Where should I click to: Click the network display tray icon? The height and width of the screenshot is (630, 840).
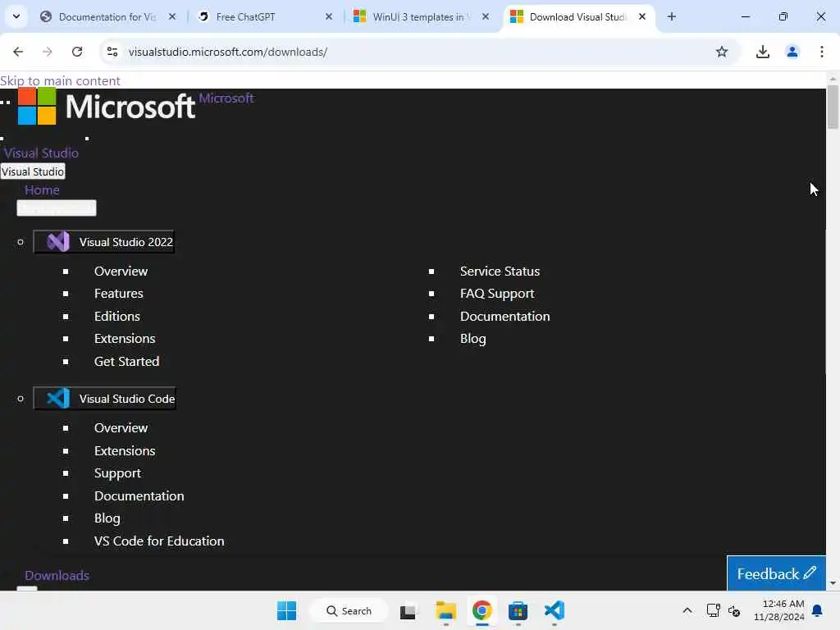(x=713, y=610)
